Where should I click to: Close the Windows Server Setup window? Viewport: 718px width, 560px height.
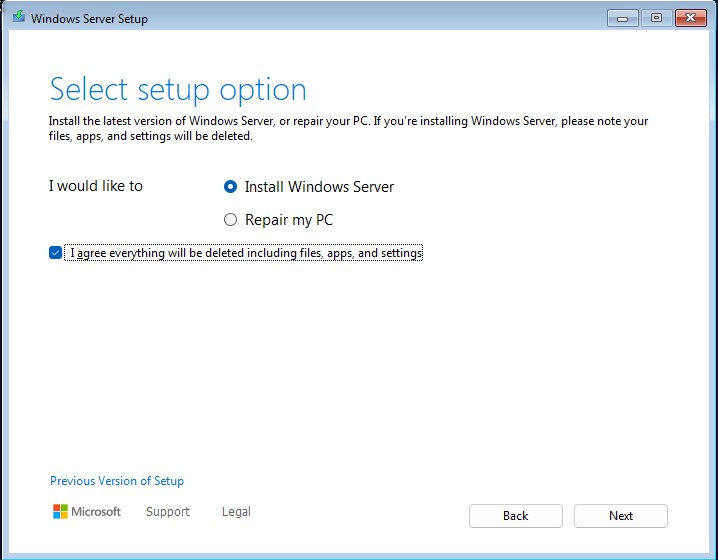click(x=690, y=17)
